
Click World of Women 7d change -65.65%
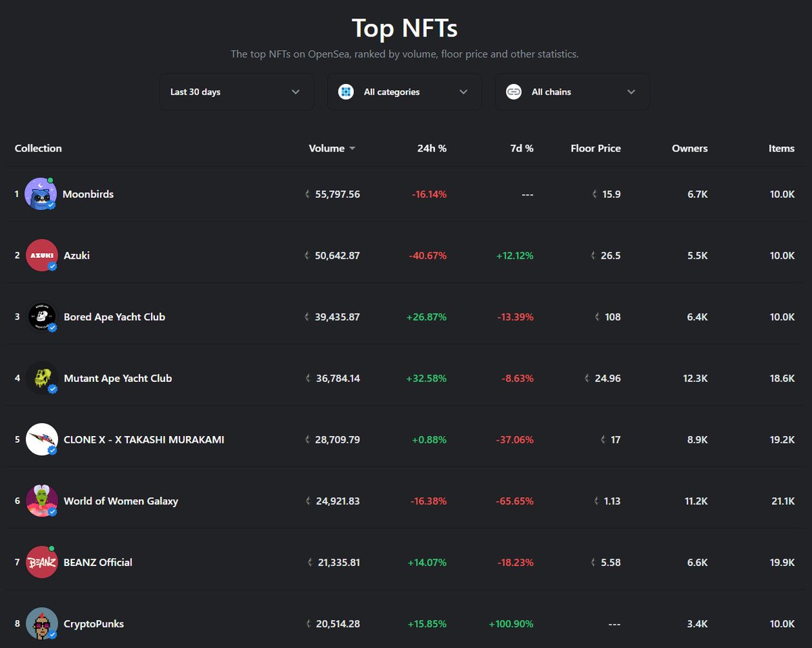(514, 501)
